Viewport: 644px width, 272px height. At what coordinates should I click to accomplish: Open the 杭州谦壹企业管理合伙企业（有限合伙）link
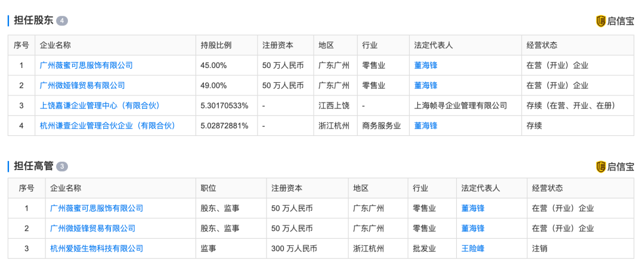pos(107,126)
